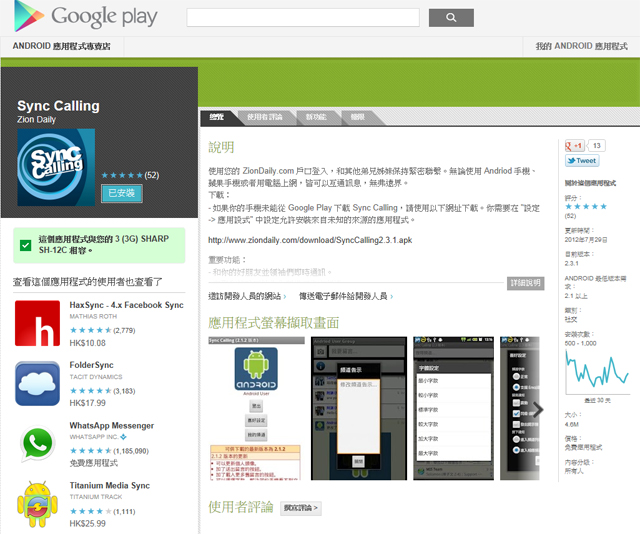Click WhatsApp star rating (1,185,090)
Screen dimensions: 640x534
[x=109, y=451]
